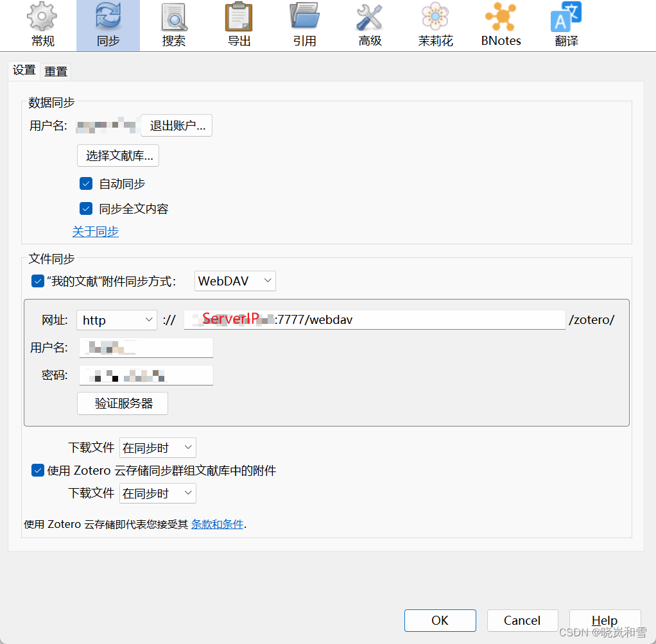Open the 导出 export settings
The width and height of the screenshot is (656, 644).
click(x=238, y=24)
